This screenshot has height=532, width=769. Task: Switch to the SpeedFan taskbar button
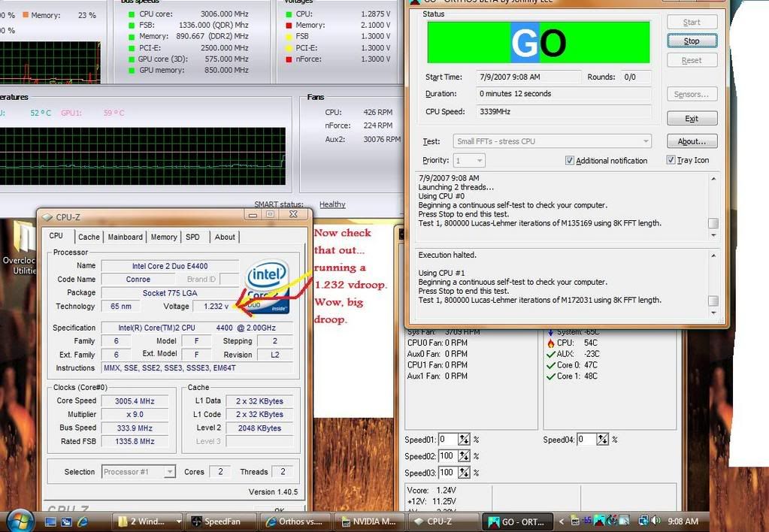coord(223,521)
